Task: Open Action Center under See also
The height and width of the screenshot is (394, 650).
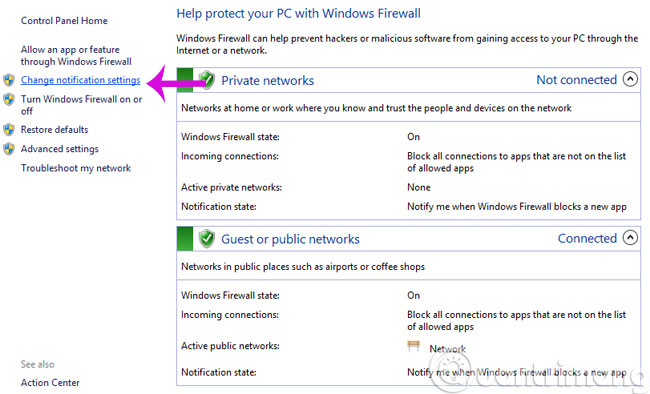Action: (x=50, y=382)
